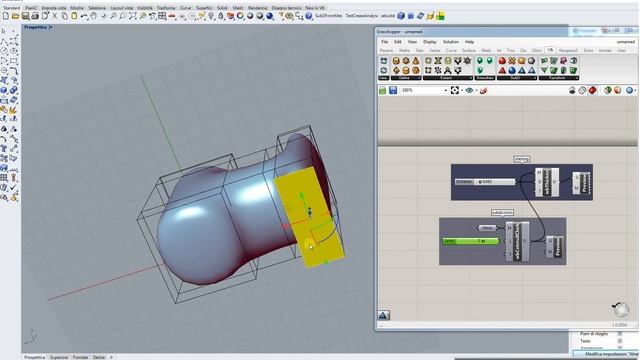
Task: Click the Rhino Help question mark icon
Action: tap(309, 16)
